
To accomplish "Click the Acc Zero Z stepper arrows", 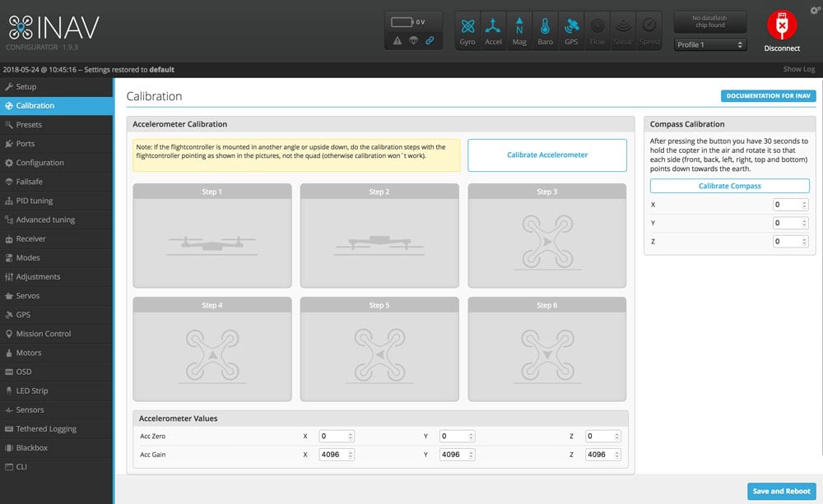I will [616, 436].
